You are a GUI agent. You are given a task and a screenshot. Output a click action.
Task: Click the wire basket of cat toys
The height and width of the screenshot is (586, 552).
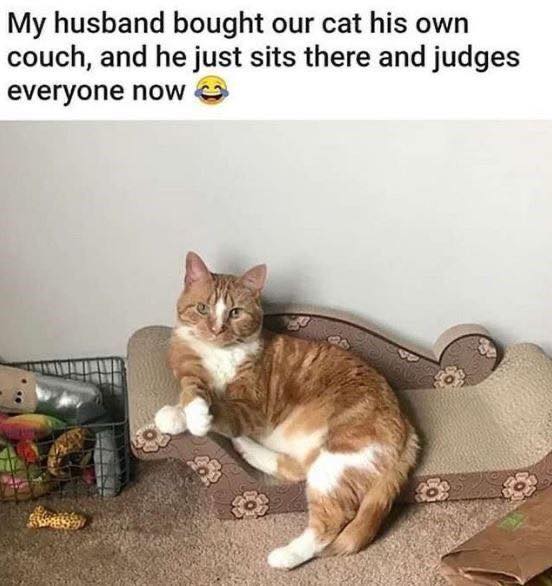click(x=64, y=428)
